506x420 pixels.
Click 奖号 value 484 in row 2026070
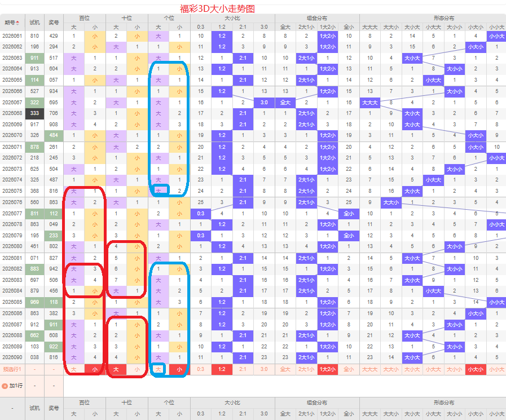click(x=54, y=135)
